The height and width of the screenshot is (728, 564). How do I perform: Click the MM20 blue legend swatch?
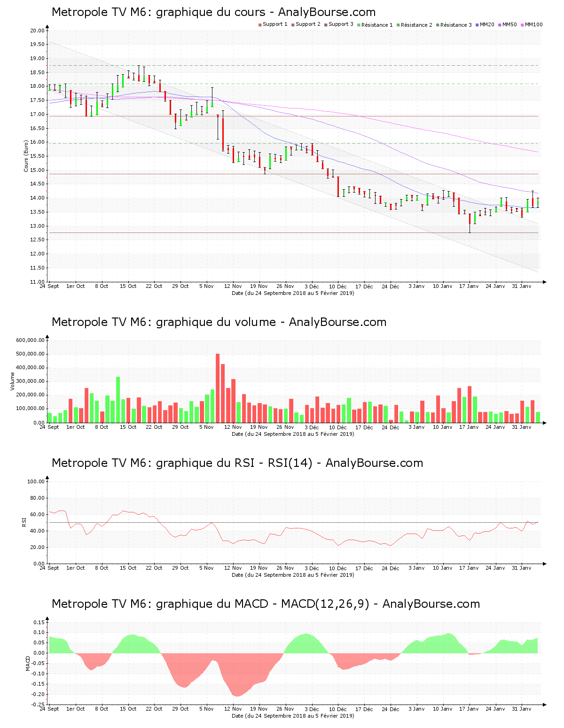[478, 25]
